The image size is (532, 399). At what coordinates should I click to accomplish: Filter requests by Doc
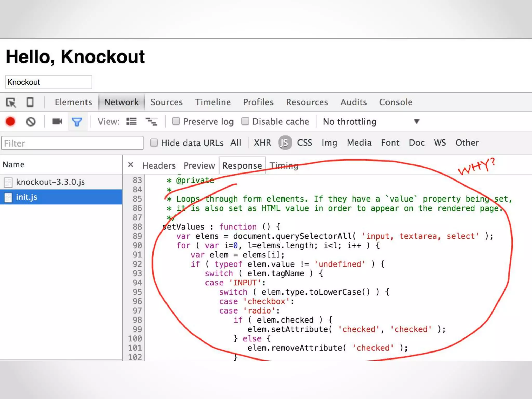coord(417,143)
